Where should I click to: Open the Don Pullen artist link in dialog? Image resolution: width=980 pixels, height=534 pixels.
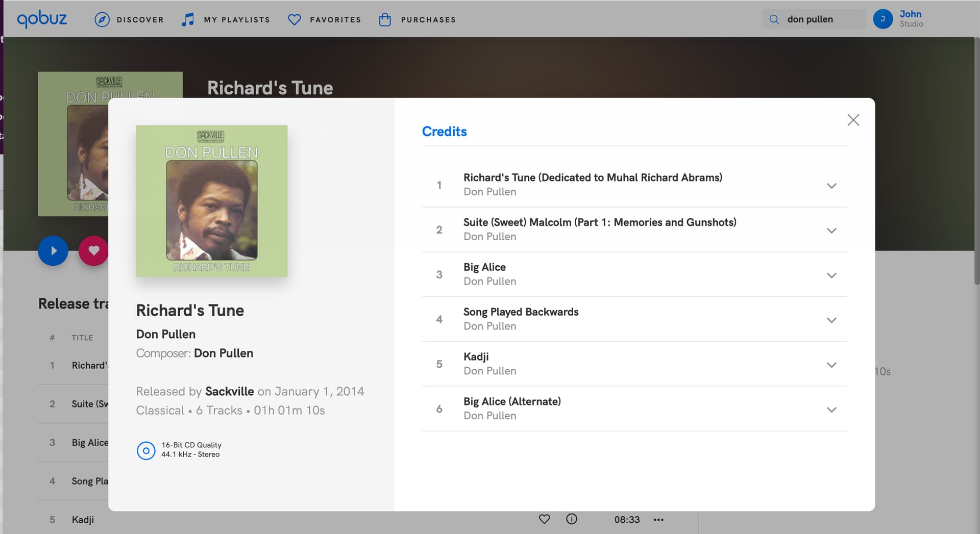pos(166,334)
